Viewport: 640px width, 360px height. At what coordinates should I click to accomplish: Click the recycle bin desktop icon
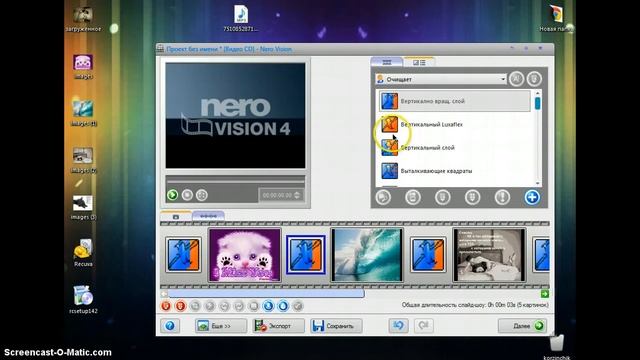pos(556,347)
